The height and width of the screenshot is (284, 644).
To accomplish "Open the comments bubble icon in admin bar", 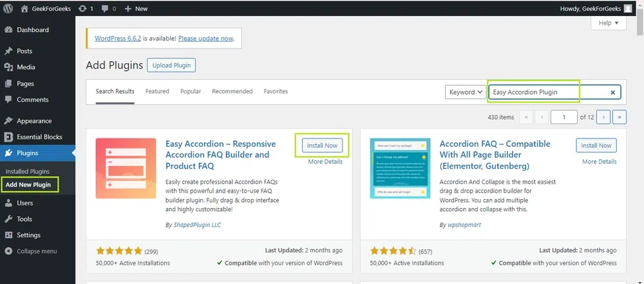I will tap(104, 8).
